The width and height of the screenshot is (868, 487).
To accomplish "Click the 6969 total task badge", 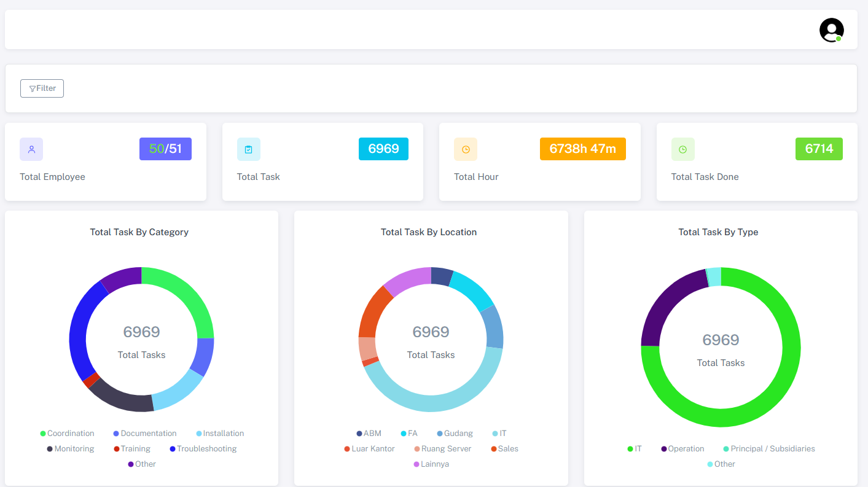I will pos(383,149).
